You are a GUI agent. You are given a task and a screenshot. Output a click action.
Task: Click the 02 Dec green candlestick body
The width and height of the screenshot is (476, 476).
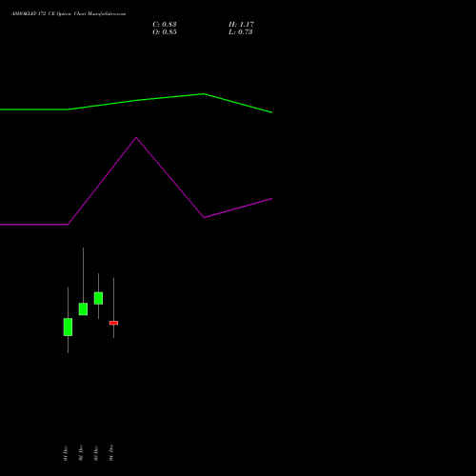83,309
